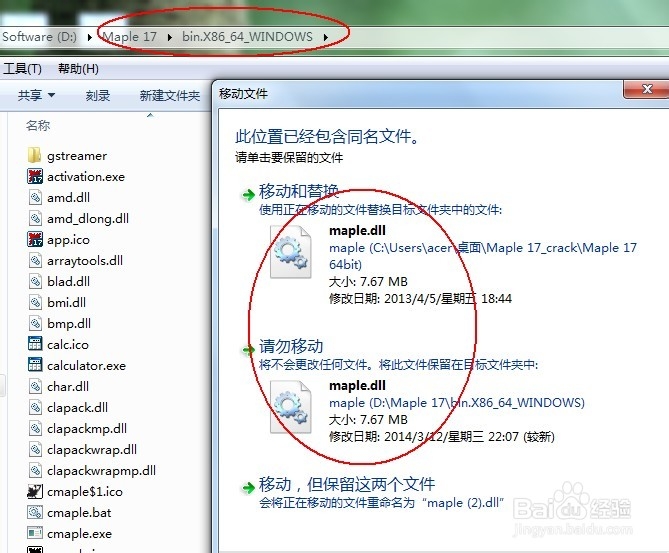Click the green arrow beside 请勿移动
Viewport: 669px width, 553px height.
(x=248, y=350)
